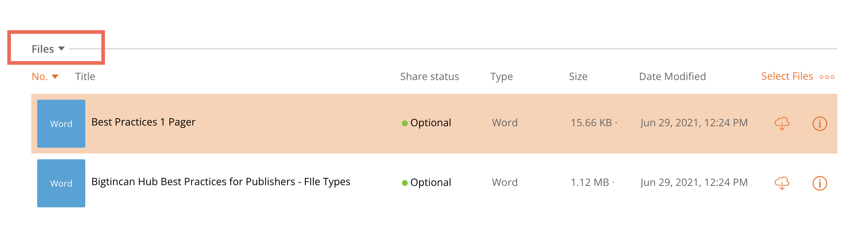Expand the Files dropdown arrow
The height and width of the screenshot is (243, 868).
(x=62, y=49)
